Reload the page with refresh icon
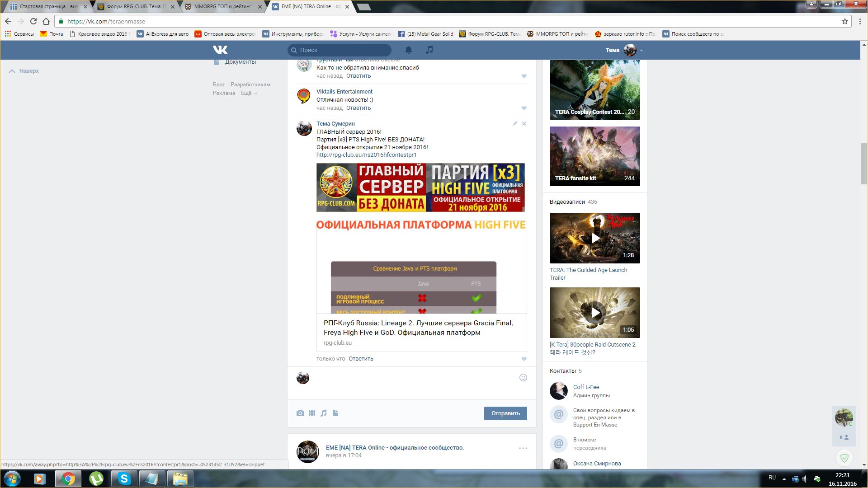The width and height of the screenshot is (868, 488). click(x=33, y=21)
